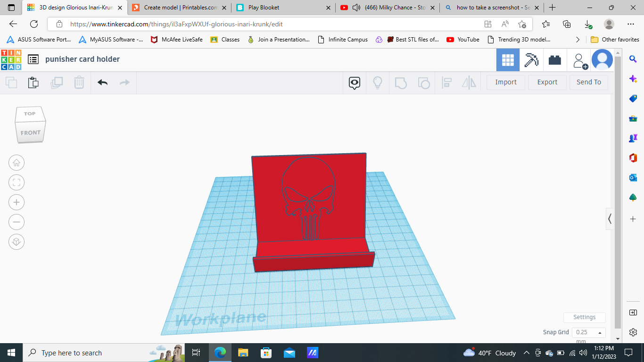Open workplane Settings button
The image size is (644, 362).
point(585,317)
